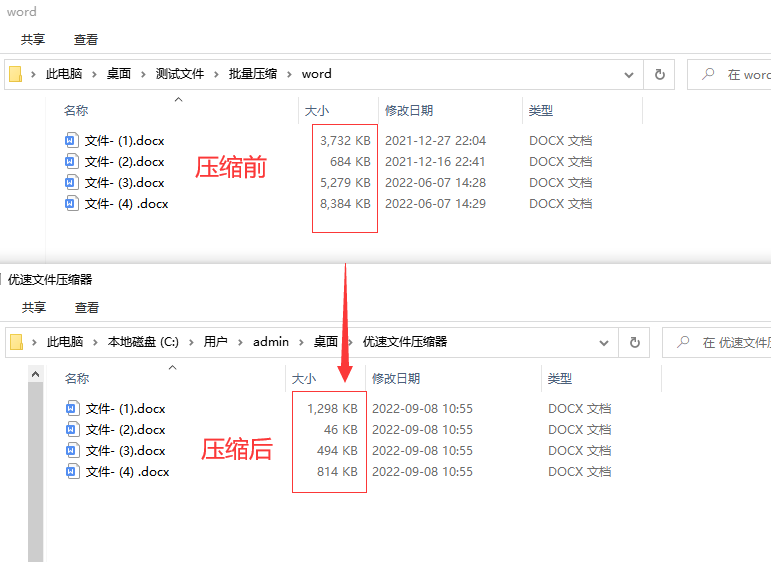Screen dimensions: 771x562
Task: Click docx icon of 46 KB 文件- (2)
Action: 72,429
